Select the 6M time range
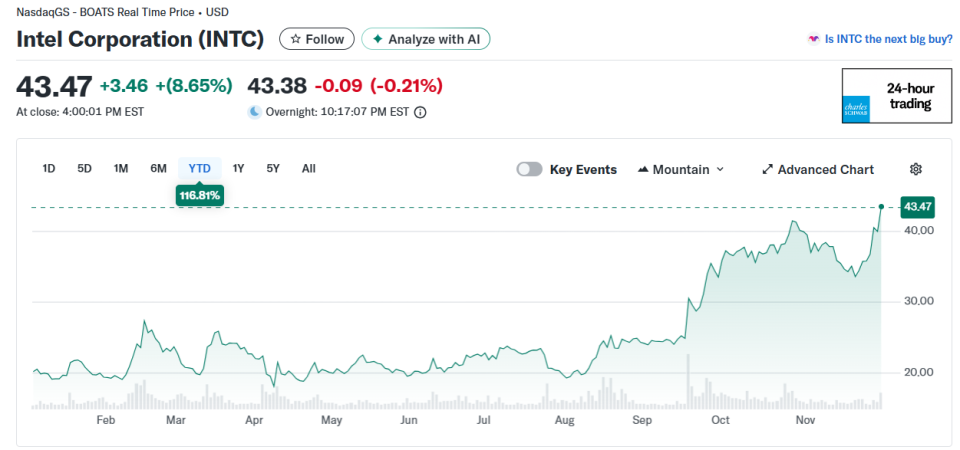960x450 pixels. [x=158, y=168]
